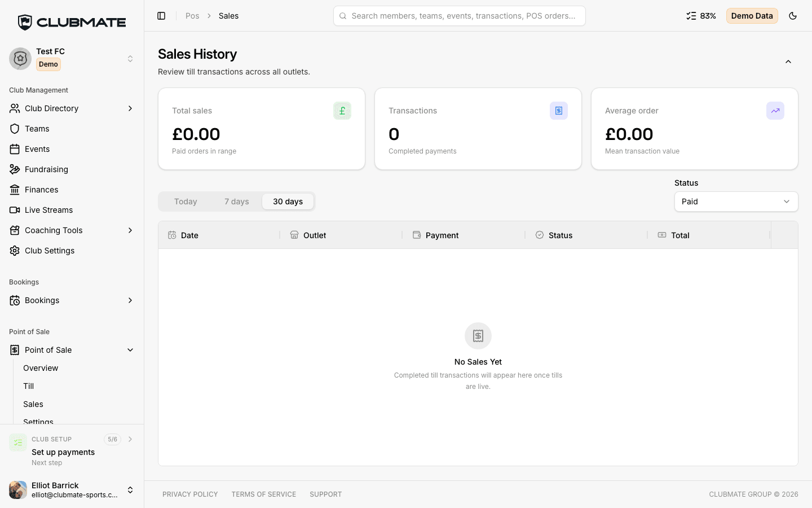Image resolution: width=812 pixels, height=508 pixels.
Task: Toggle dark mode with the moon icon
Action: (x=793, y=16)
